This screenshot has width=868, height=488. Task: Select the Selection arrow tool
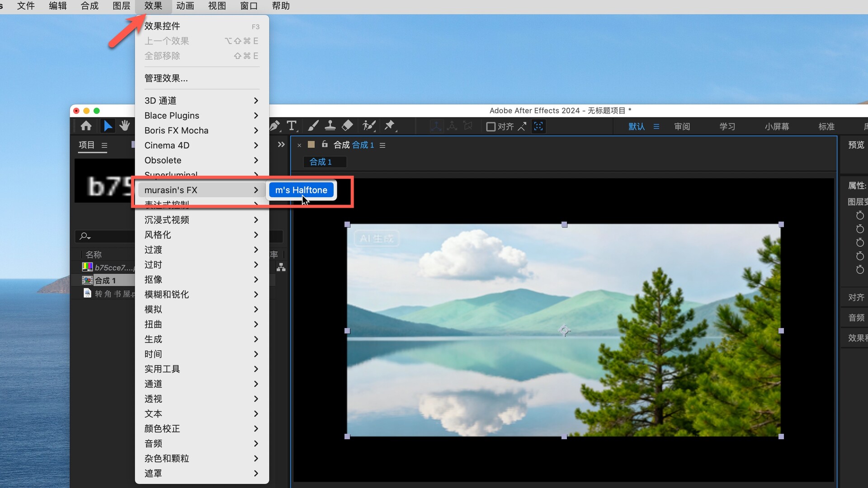[x=108, y=126]
